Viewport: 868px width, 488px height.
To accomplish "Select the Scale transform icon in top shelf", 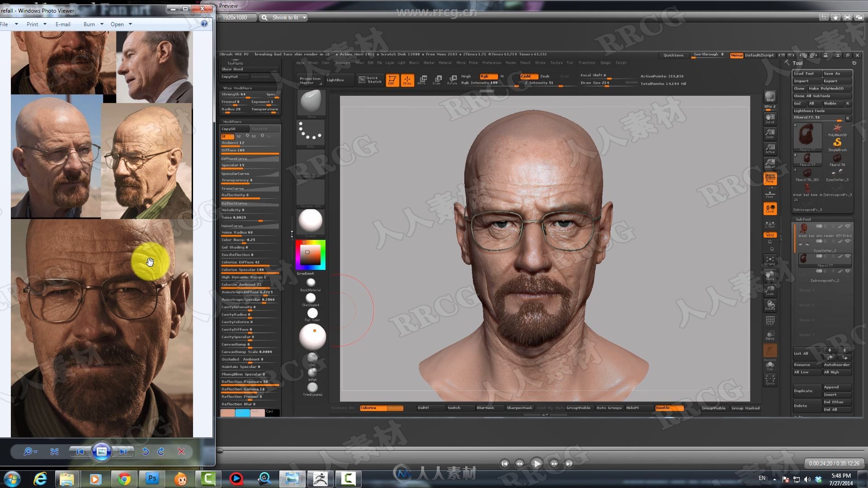I will coord(437,80).
